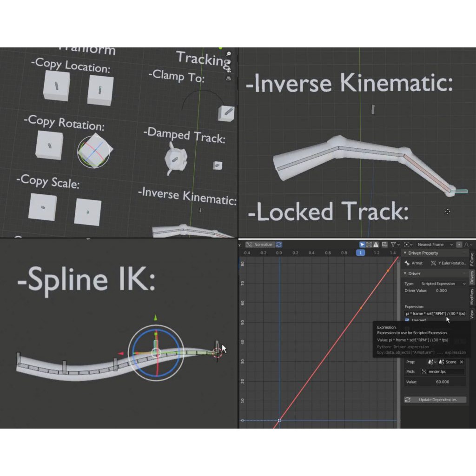Select the small pole bone above the arm
The height and width of the screenshot is (476, 476).
[x=373, y=110]
